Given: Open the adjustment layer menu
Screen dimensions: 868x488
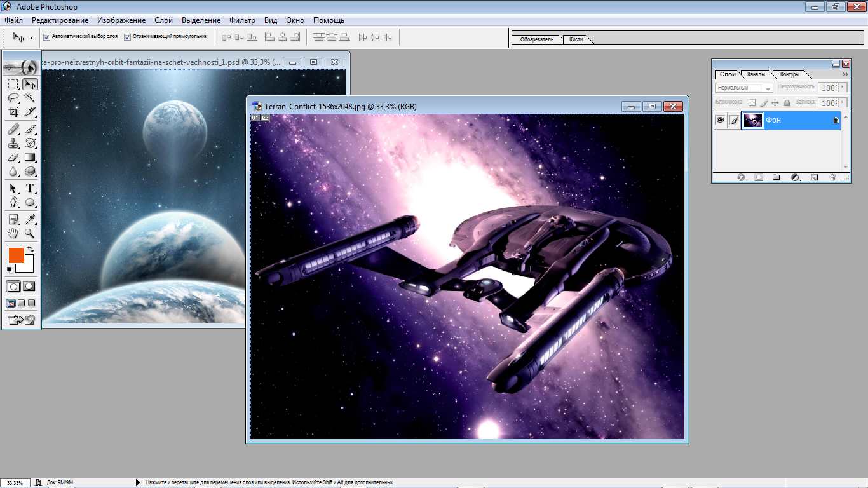Looking at the screenshot, I should [x=795, y=178].
